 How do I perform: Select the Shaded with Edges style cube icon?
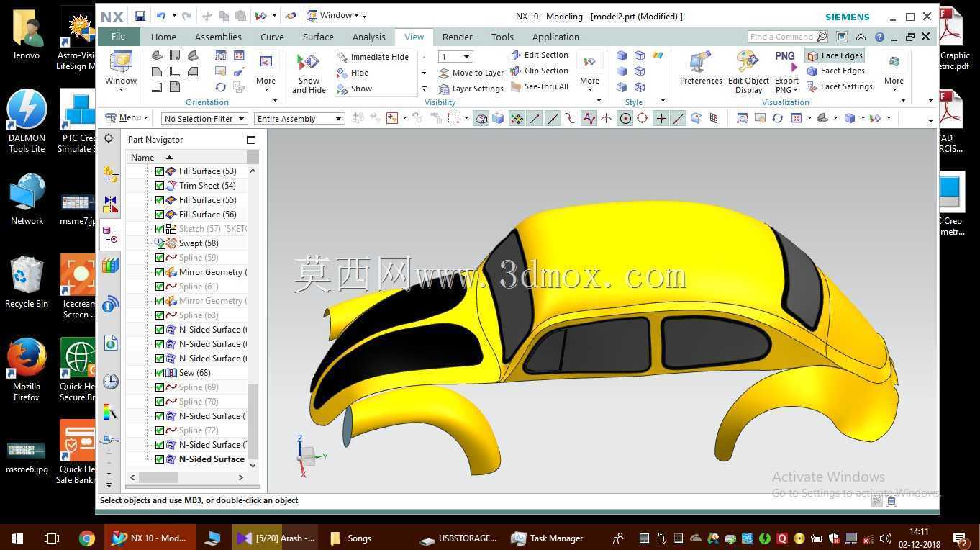click(x=622, y=55)
